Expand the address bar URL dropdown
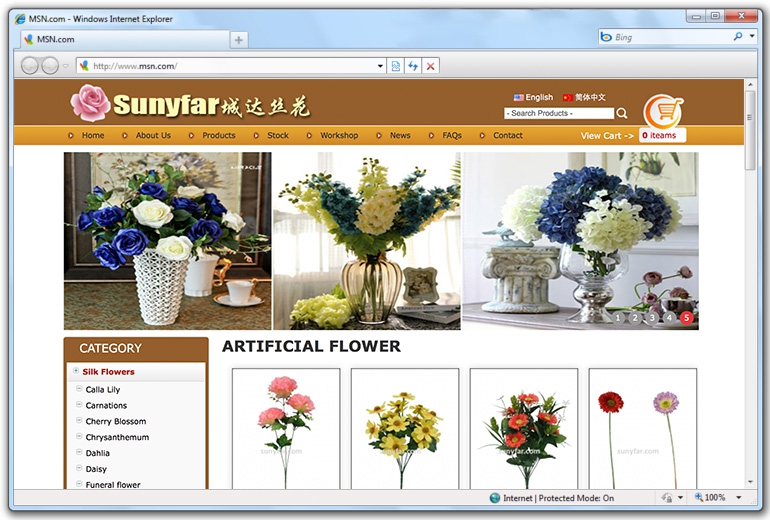 tap(380, 66)
